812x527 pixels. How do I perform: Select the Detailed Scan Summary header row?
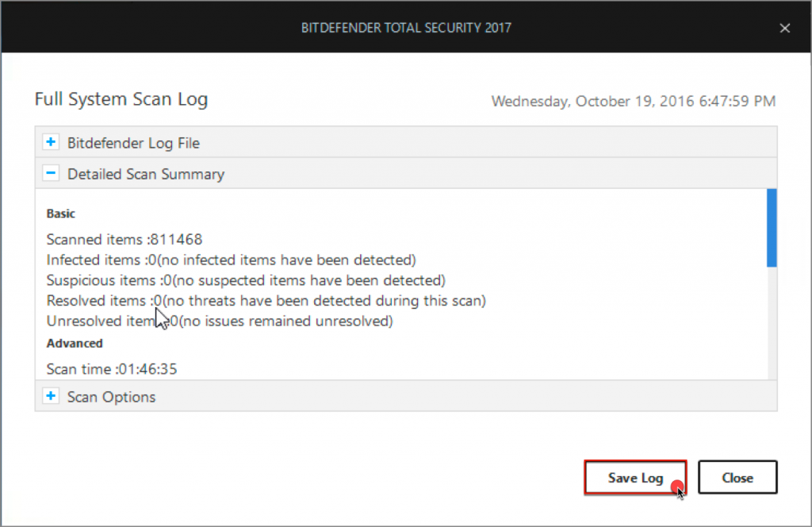(x=145, y=173)
